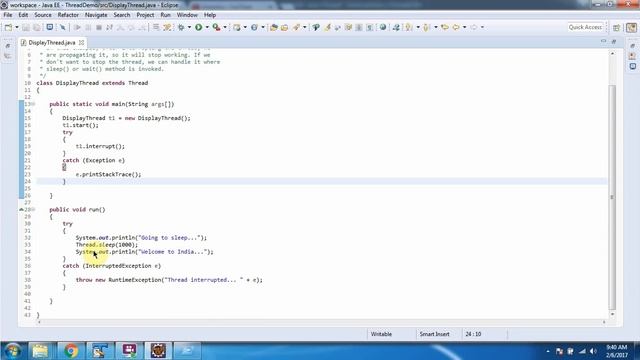Click the line 'e.printStackTrace();'
Screen dimensions: 640x360
point(108,174)
